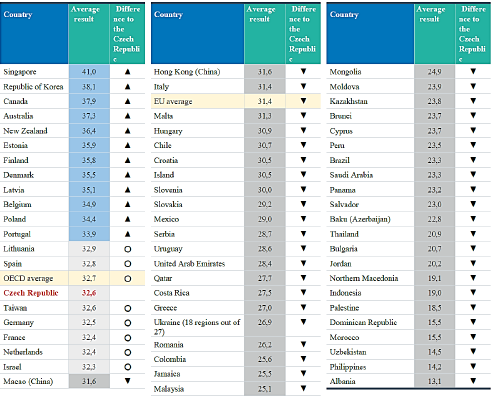Viewport: 491px width, 398px height.
Task: Select the United Arab Emirates row label
Action: click(x=189, y=264)
